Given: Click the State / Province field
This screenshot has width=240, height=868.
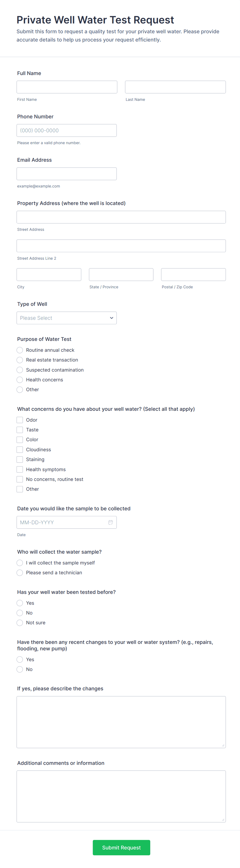Looking at the screenshot, I should click(121, 275).
